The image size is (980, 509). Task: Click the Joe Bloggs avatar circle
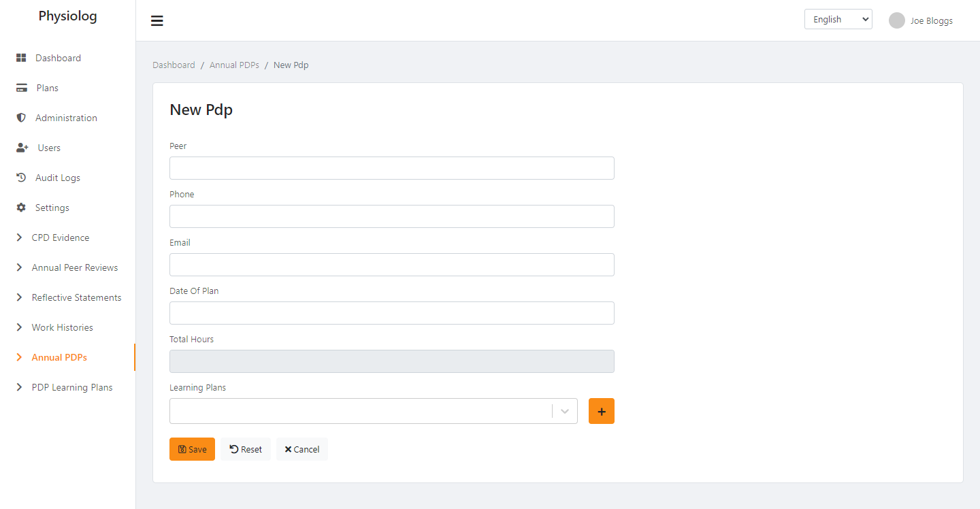896,20
